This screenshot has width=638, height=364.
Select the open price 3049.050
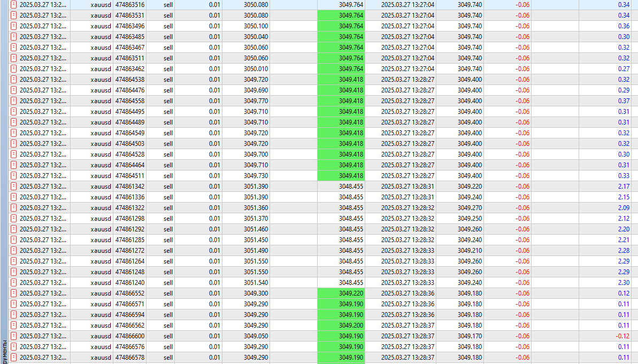click(x=256, y=336)
